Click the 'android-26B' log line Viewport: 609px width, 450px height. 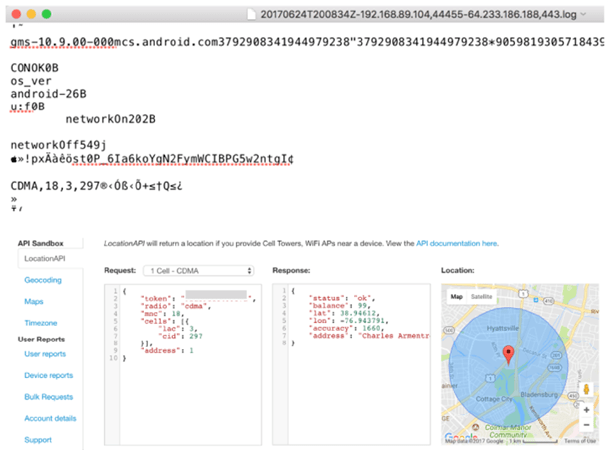[49, 94]
